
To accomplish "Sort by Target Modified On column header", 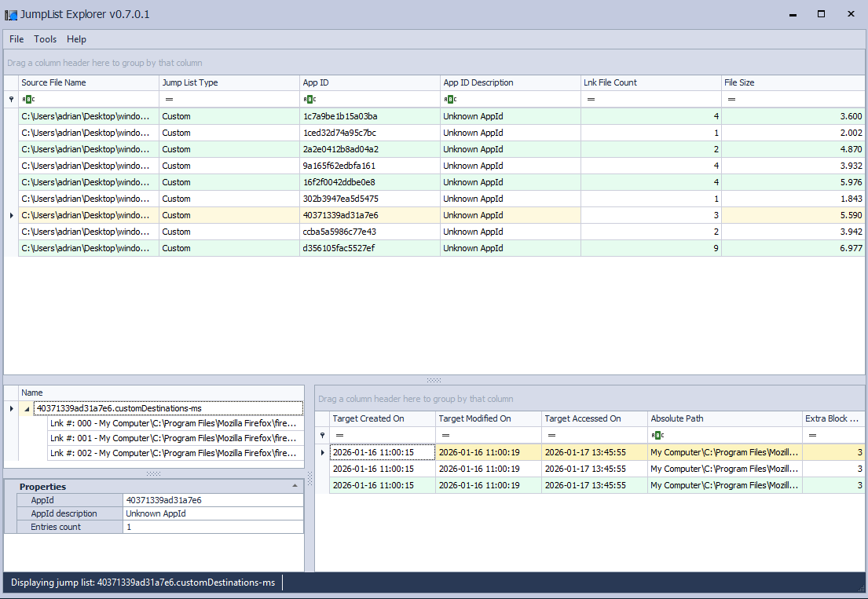I will click(x=488, y=418).
